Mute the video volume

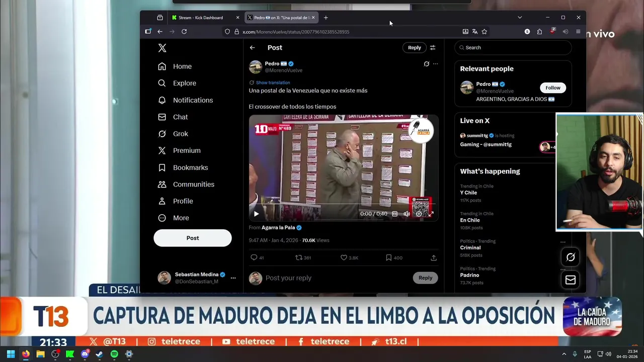[407, 214]
